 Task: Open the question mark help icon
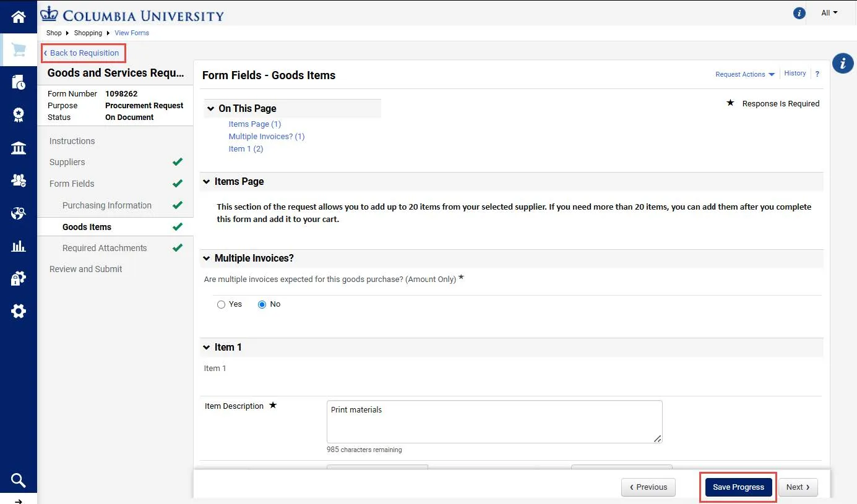[817, 74]
